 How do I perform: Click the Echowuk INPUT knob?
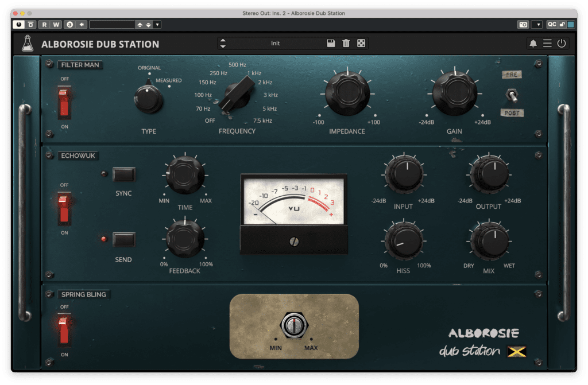pos(404,174)
